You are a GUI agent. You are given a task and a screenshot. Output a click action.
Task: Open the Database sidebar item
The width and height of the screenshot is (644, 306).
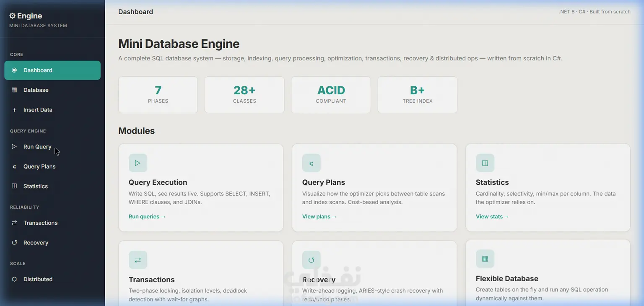point(52,90)
